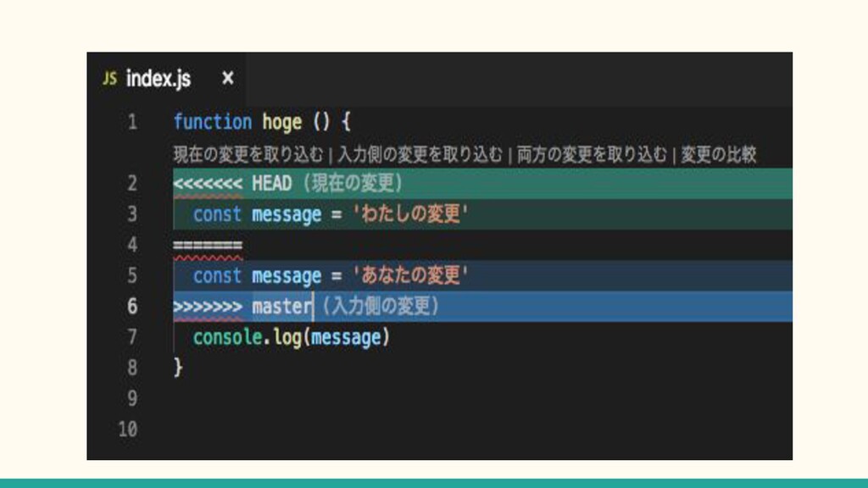Click the word master on line 6

tap(281, 306)
